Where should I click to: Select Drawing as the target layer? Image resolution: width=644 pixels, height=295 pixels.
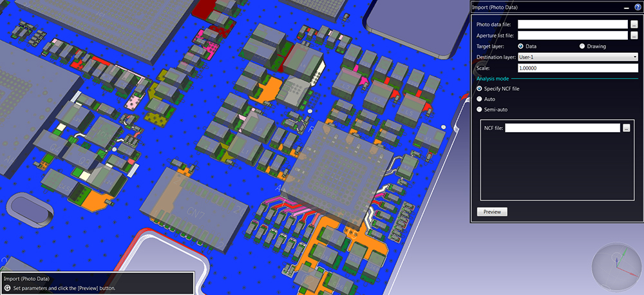coord(582,46)
